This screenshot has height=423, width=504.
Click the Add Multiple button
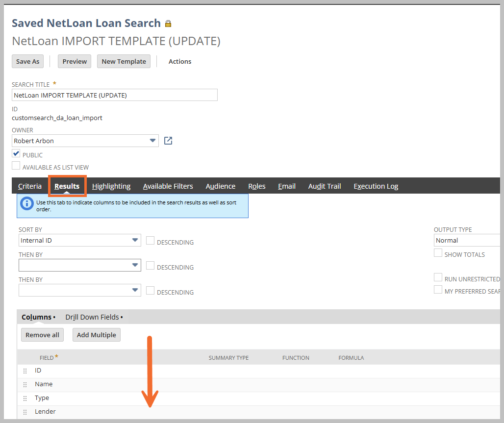(97, 335)
